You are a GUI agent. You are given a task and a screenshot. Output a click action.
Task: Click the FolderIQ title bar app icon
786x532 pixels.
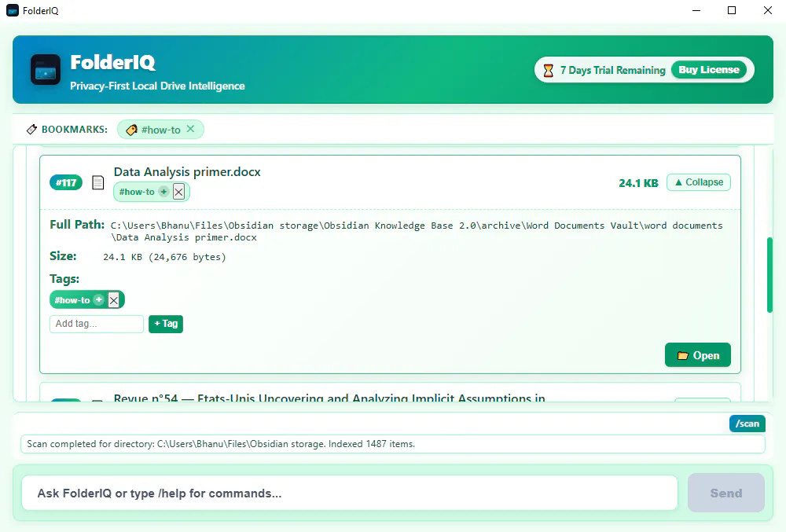click(x=13, y=10)
